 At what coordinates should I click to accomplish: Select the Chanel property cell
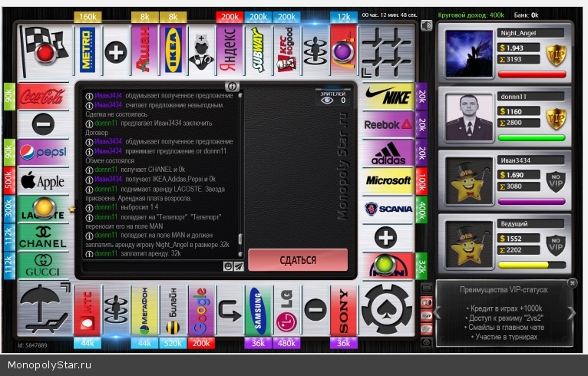[x=43, y=237]
